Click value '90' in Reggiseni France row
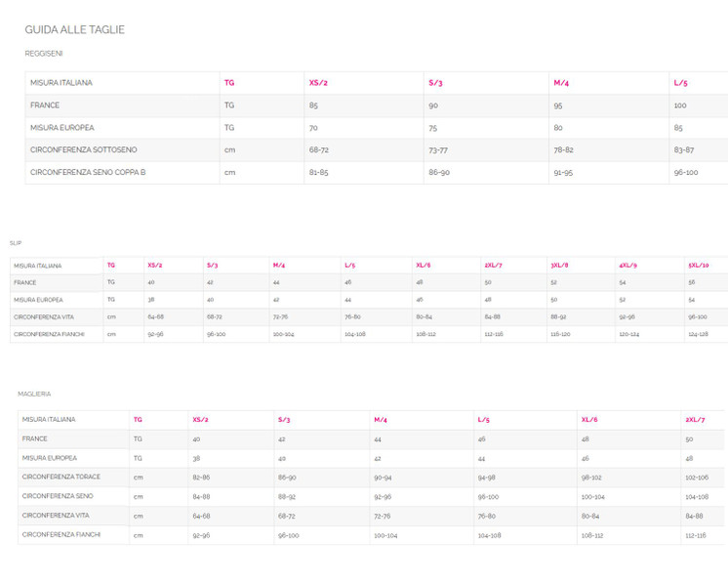This screenshot has width=728, height=583. click(x=433, y=105)
